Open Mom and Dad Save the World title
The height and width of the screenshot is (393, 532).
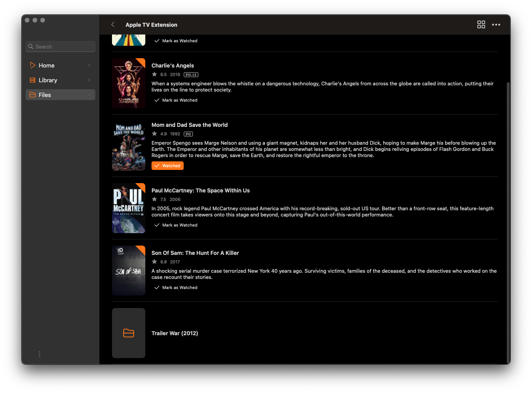(189, 125)
